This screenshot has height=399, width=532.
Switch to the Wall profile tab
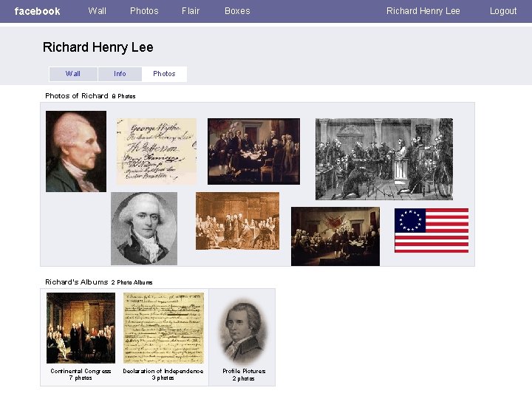(x=73, y=74)
